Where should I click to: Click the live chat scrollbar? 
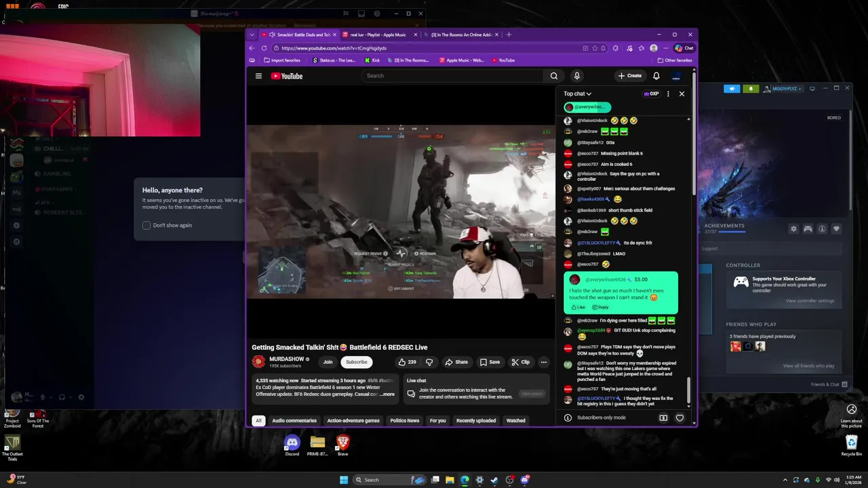689,390
